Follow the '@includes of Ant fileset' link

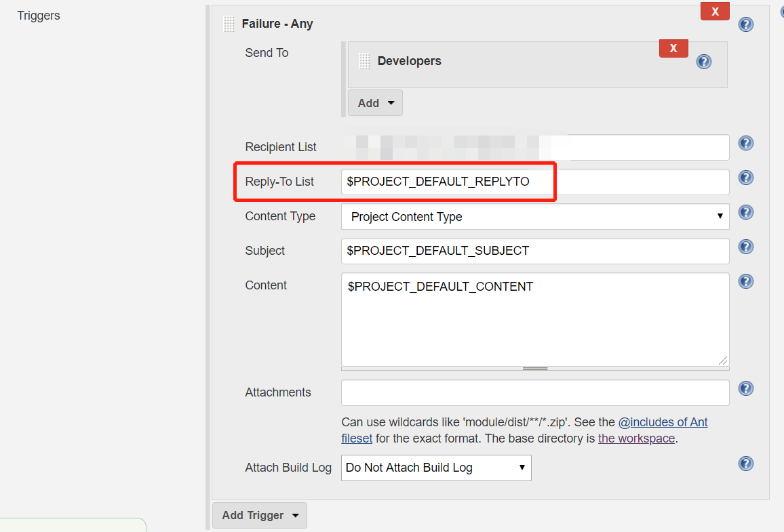tap(663, 423)
